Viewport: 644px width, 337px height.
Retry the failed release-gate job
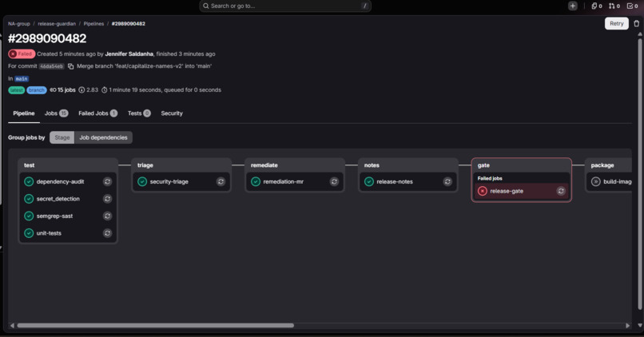pos(561,191)
